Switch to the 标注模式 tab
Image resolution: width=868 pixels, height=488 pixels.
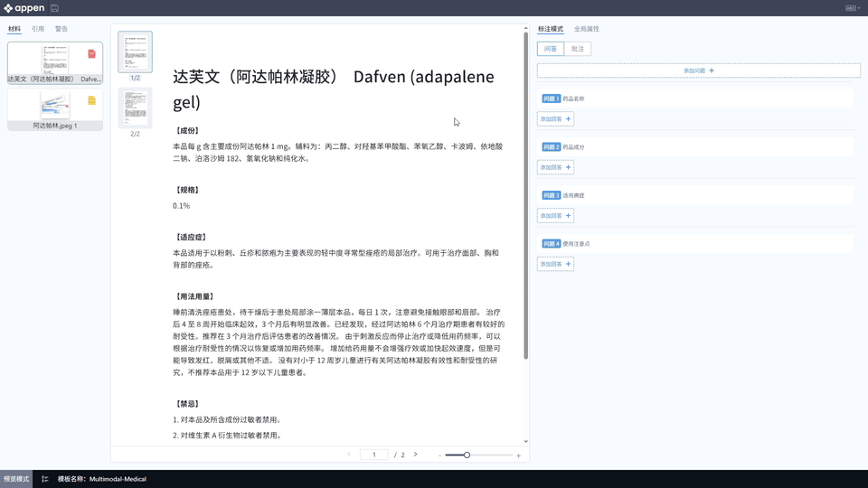[551, 29]
